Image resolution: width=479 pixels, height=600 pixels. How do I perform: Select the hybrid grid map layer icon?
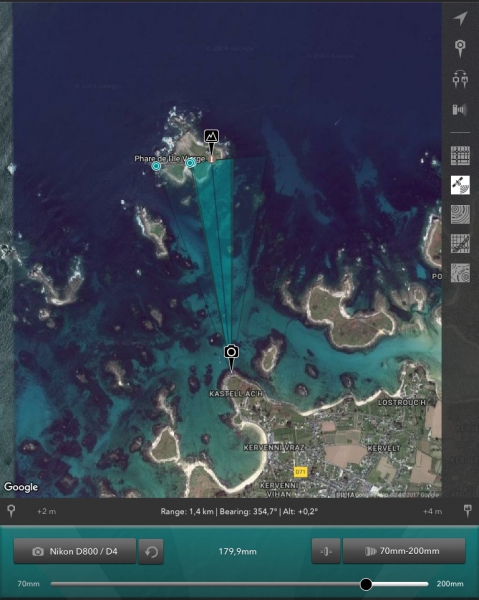tap(460, 243)
